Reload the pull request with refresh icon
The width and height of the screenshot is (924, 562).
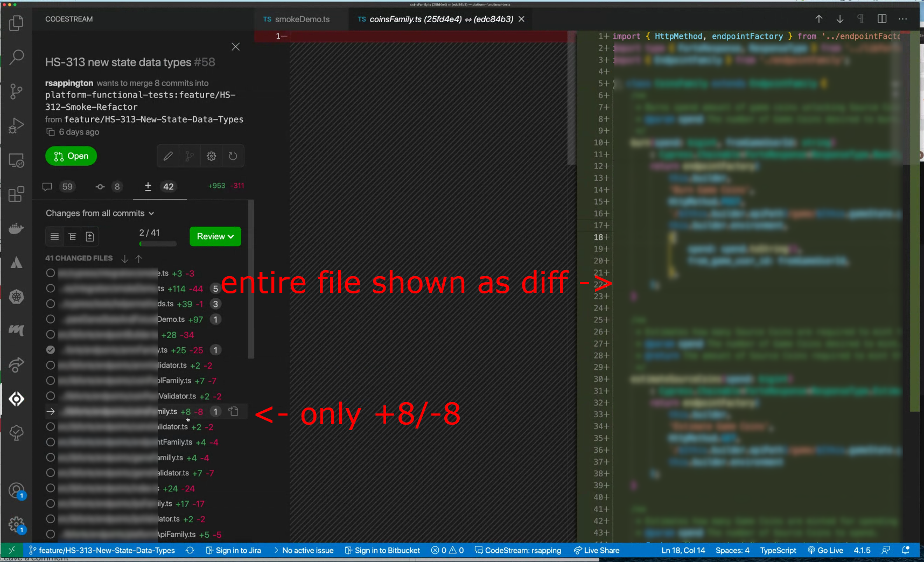pos(233,156)
